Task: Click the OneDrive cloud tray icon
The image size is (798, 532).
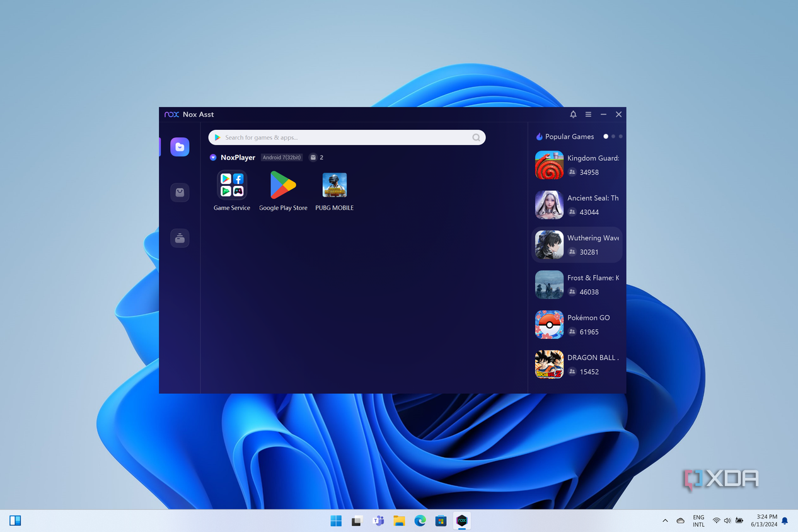Action: [681, 521]
